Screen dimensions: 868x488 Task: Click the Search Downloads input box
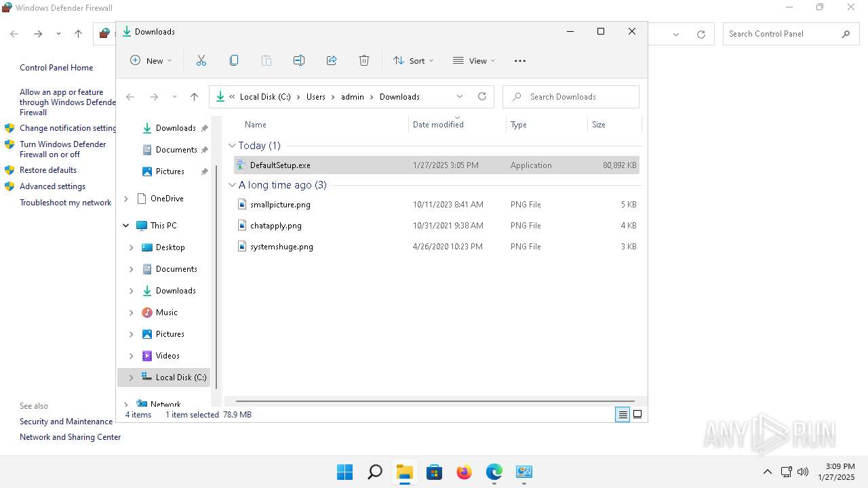571,97
